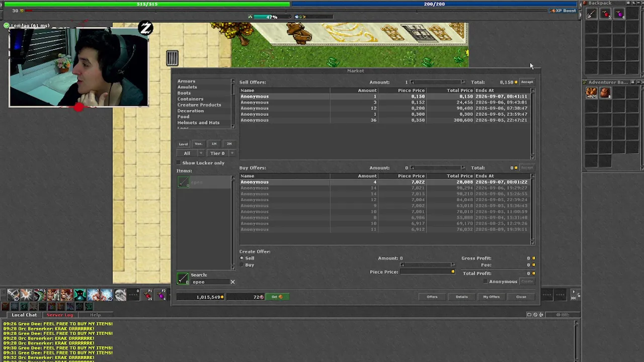The width and height of the screenshot is (644, 362).
Task: Clear the epee search text
Action: tap(232, 282)
